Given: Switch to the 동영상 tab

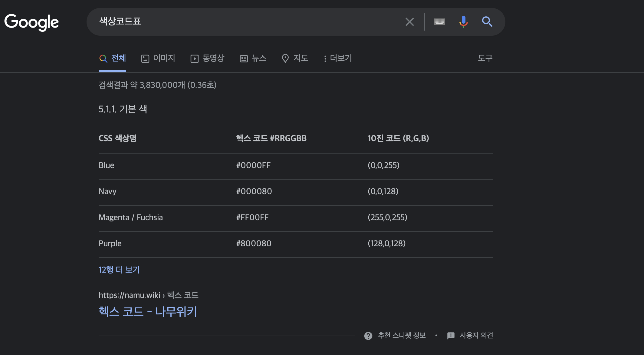Looking at the screenshot, I should click(x=207, y=58).
